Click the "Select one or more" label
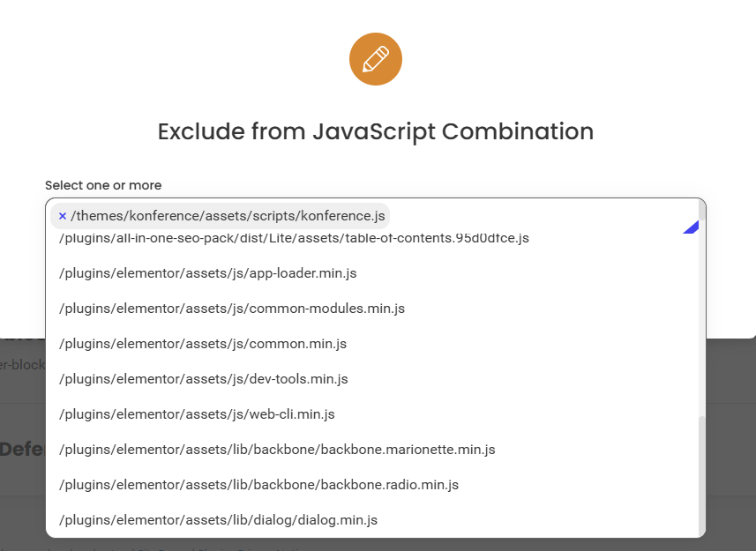The width and height of the screenshot is (756, 551). (x=103, y=185)
